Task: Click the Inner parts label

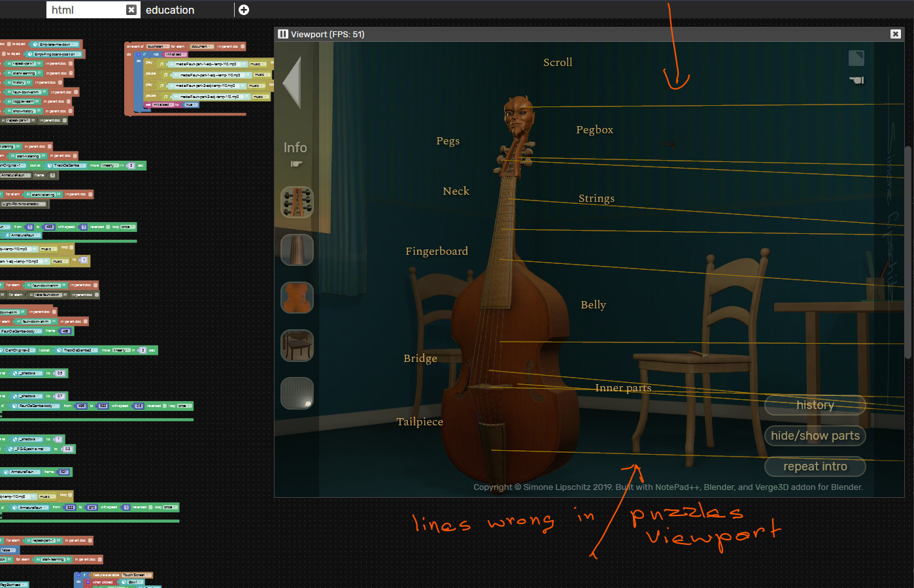Action: [x=623, y=387]
